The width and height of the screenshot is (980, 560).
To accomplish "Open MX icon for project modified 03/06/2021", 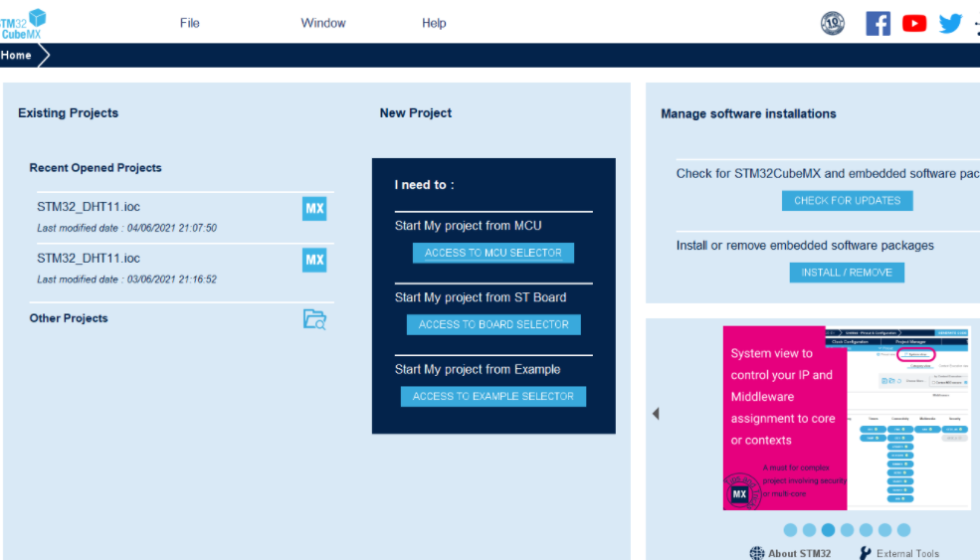I will [314, 260].
